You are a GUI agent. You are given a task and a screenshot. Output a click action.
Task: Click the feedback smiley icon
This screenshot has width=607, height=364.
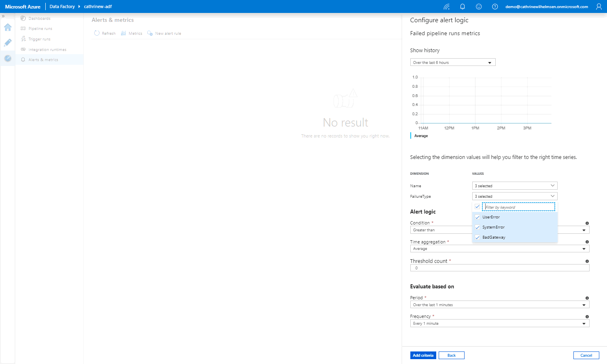(x=479, y=6)
